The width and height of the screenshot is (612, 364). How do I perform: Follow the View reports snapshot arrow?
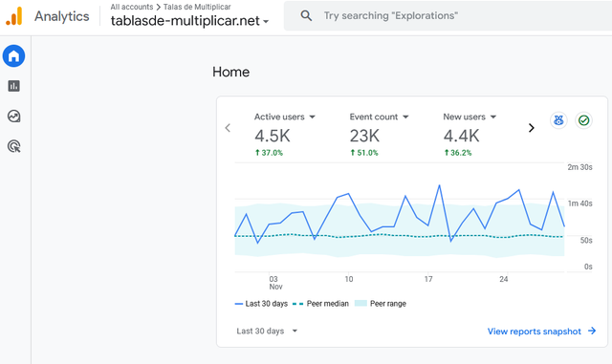[x=592, y=331]
